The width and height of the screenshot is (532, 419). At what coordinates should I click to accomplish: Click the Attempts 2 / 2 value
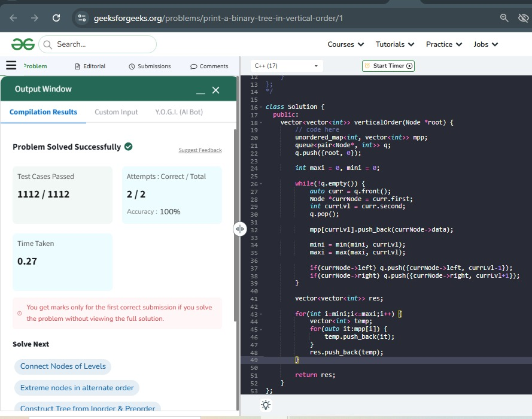(136, 194)
